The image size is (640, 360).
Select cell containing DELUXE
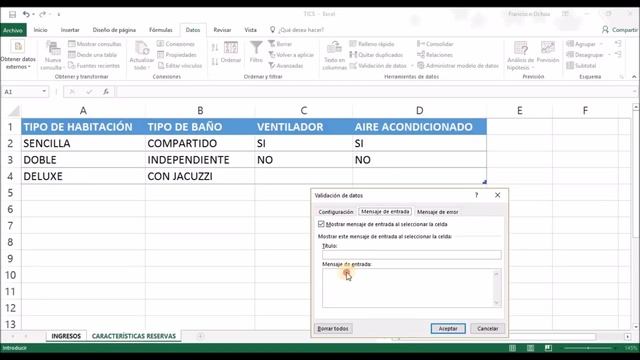pos(83,176)
